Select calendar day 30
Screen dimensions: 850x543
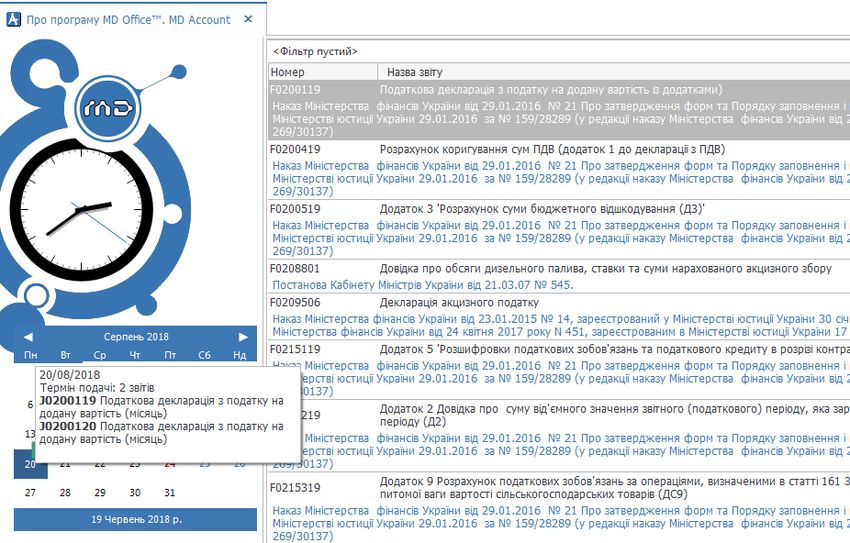click(135, 493)
